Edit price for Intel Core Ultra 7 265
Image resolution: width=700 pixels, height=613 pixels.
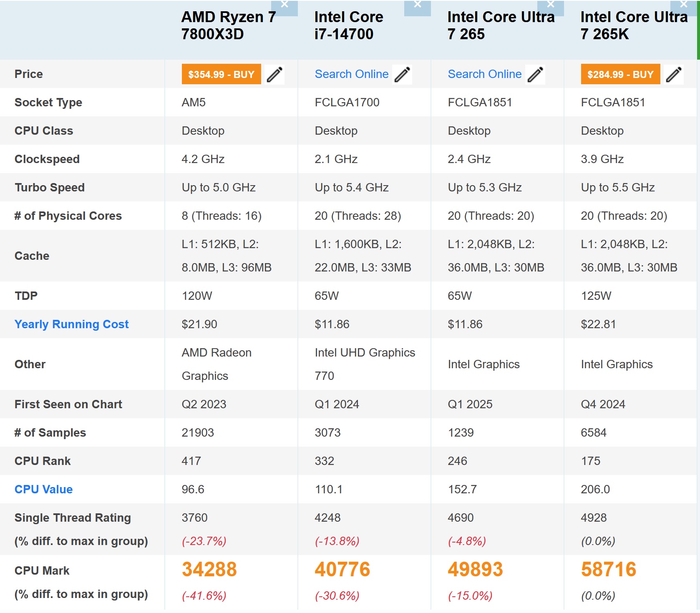click(x=535, y=75)
